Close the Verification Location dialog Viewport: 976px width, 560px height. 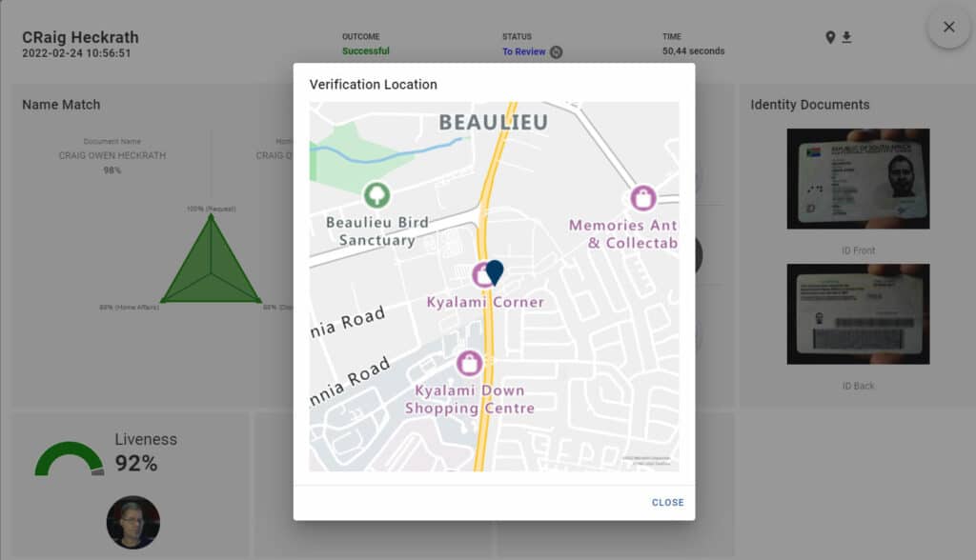(667, 503)
